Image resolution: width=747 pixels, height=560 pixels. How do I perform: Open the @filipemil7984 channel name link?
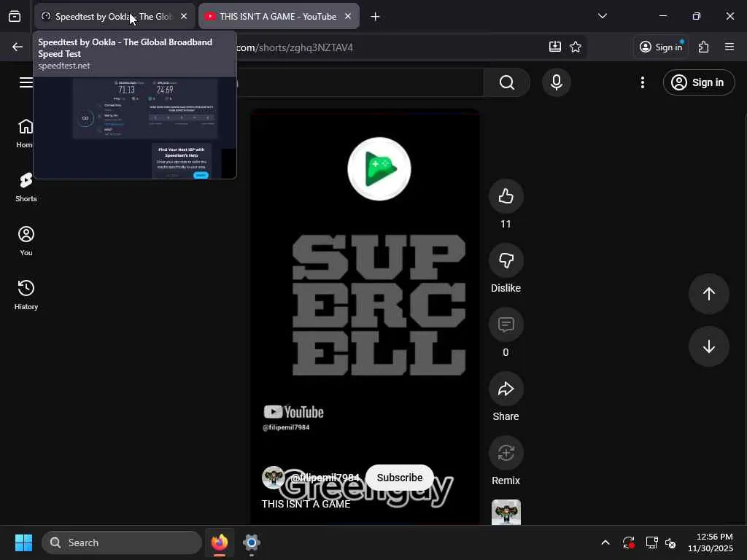[325, 478]
